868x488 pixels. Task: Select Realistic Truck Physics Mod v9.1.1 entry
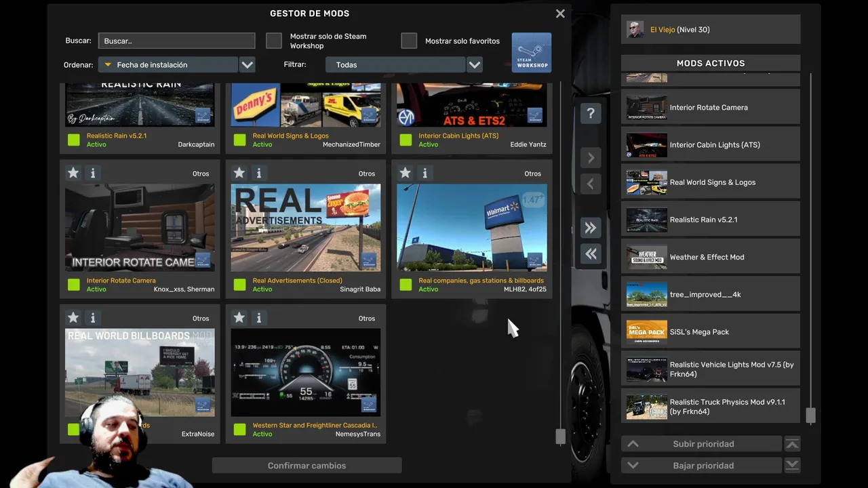coord(711,407)
